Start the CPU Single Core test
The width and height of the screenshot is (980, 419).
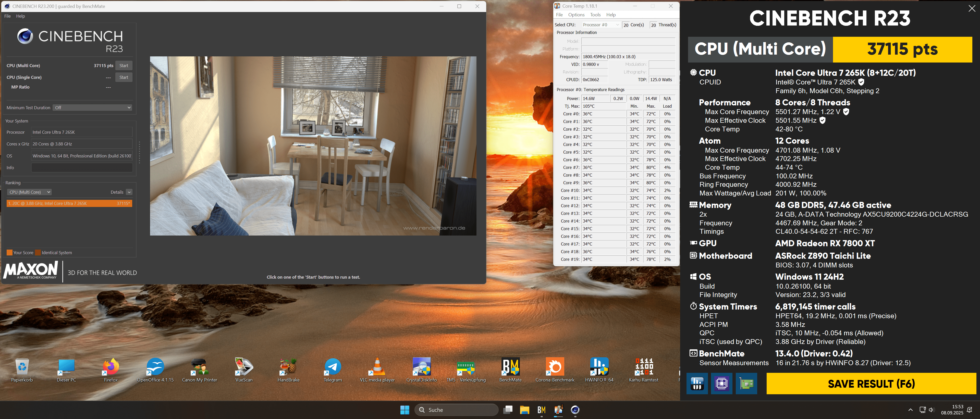click(124, 77)
